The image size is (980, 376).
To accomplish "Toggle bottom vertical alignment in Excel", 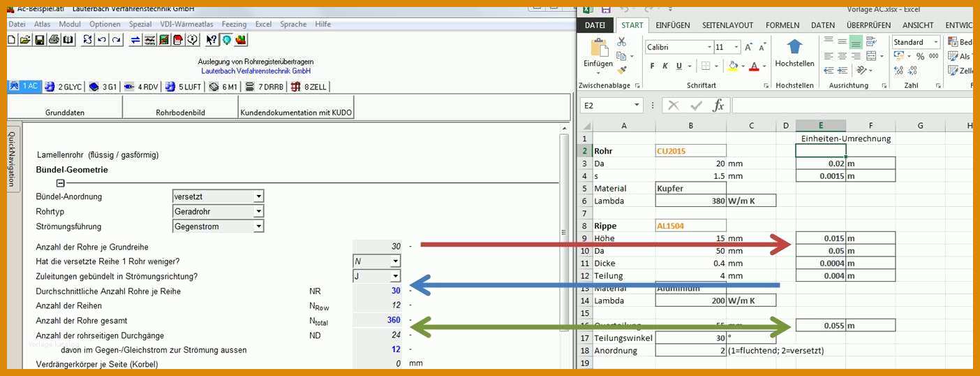I will (x=856, y=41).
